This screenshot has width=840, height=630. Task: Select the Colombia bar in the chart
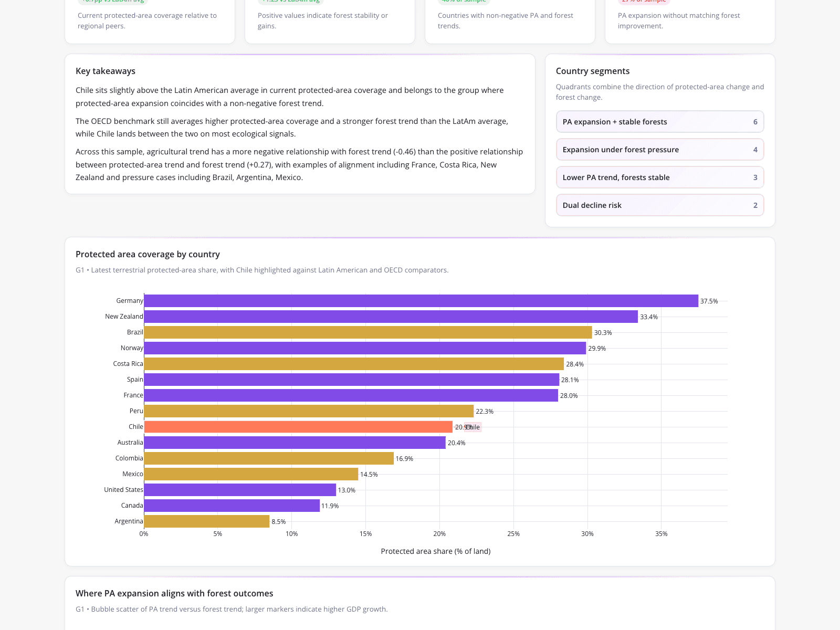(269, 458)
